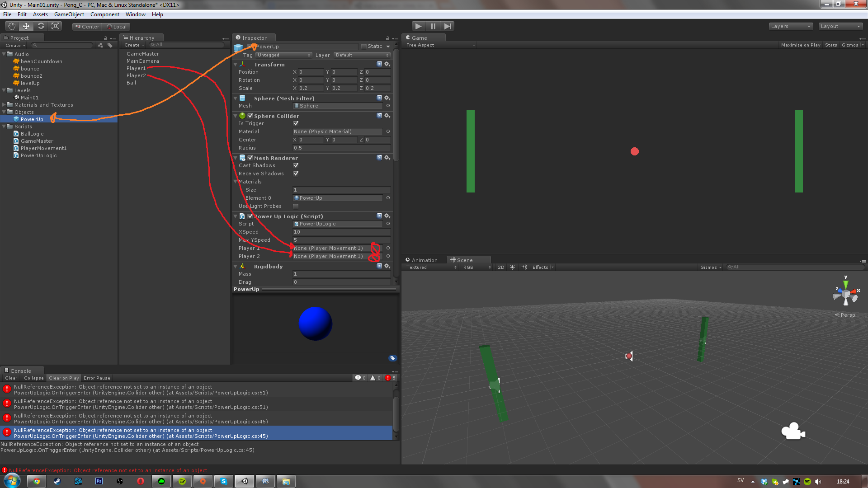Open the GameObject menu
This screenshot has height=488, width=868.
pos(69,14)
